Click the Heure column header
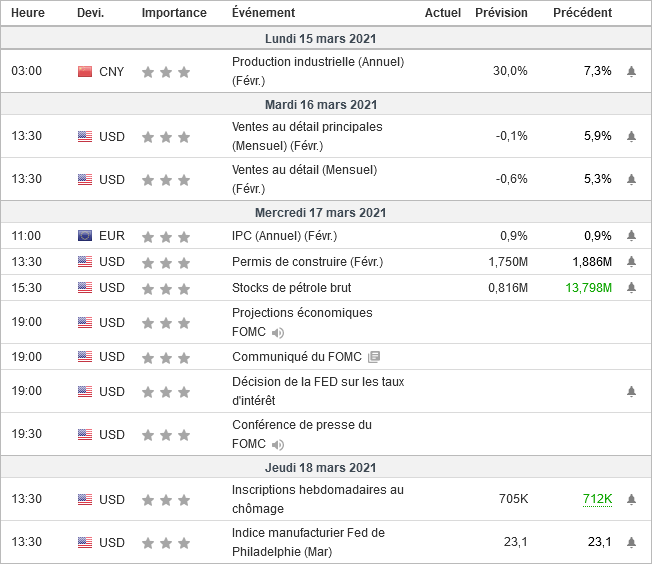This screenshot has width=652, height=564. pos(28,13)
